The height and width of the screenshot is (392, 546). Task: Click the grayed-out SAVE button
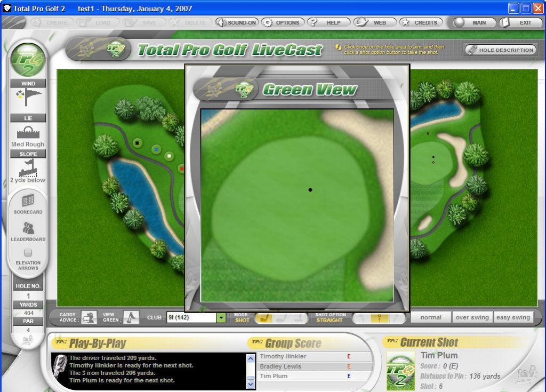(x=144, y=22)
